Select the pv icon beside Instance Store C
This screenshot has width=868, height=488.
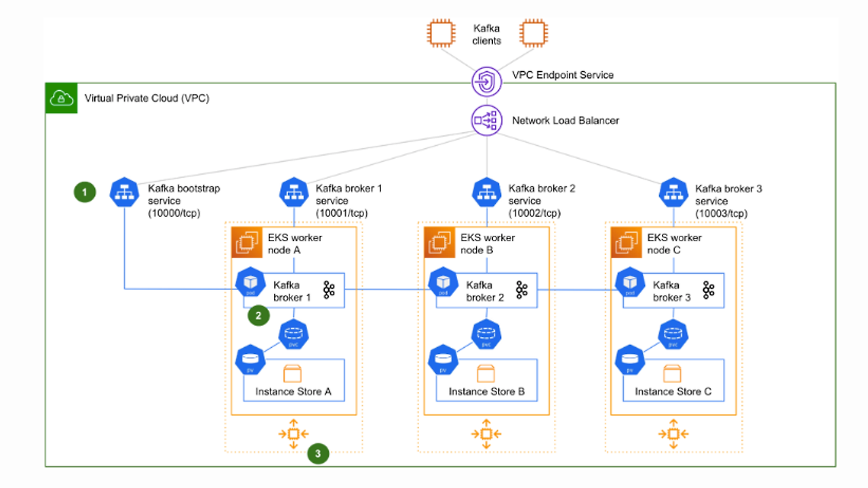(629, 360)
